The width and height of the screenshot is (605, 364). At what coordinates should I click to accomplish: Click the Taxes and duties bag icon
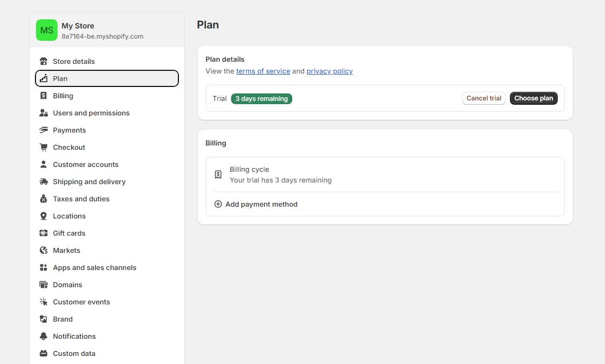(x=44, y=199)
